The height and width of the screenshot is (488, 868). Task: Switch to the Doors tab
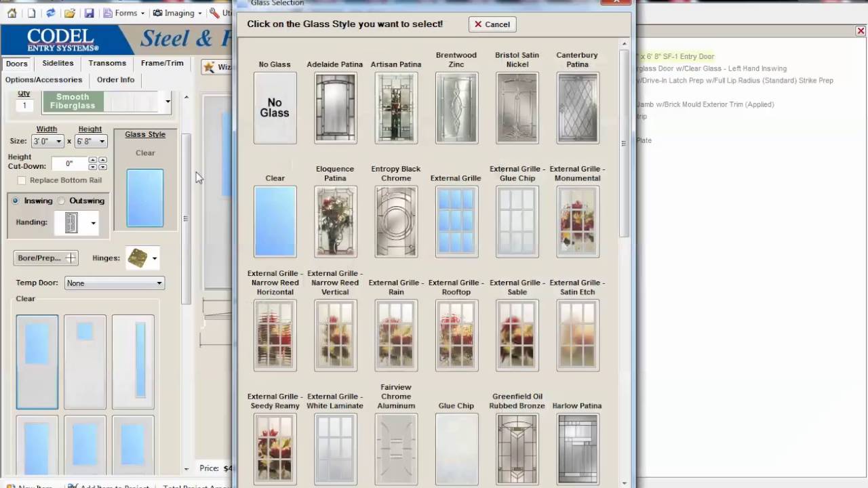point(17,64)
